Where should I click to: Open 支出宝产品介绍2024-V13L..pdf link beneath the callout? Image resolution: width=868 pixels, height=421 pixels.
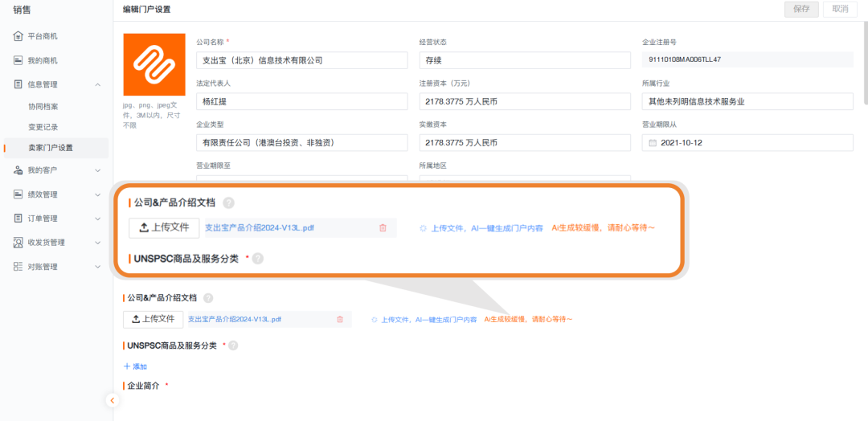235,319
